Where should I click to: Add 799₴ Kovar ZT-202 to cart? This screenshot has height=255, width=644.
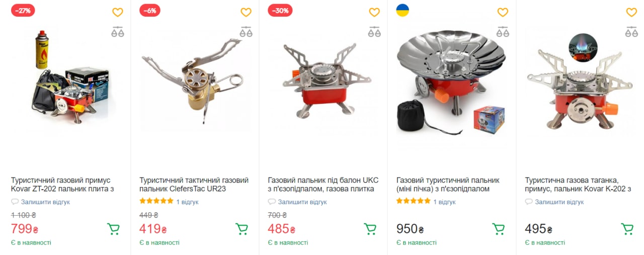pyautogui.click(x=113, y=229)
